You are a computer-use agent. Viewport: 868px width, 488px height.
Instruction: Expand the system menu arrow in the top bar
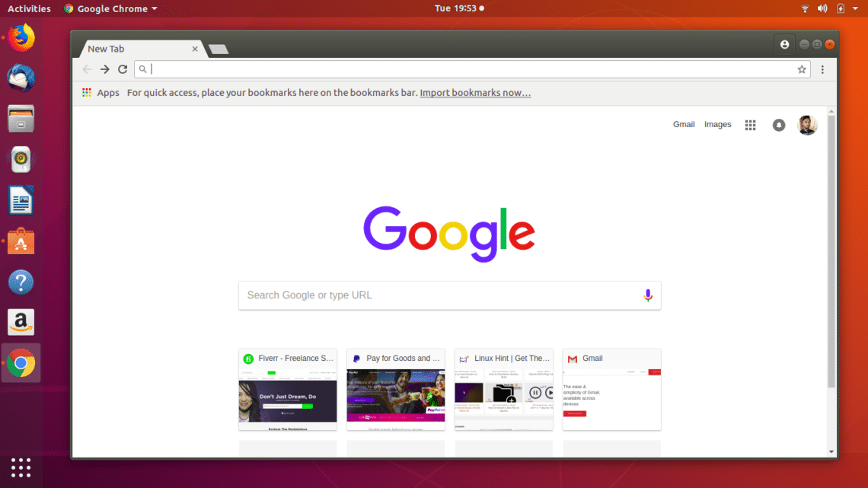855,8
